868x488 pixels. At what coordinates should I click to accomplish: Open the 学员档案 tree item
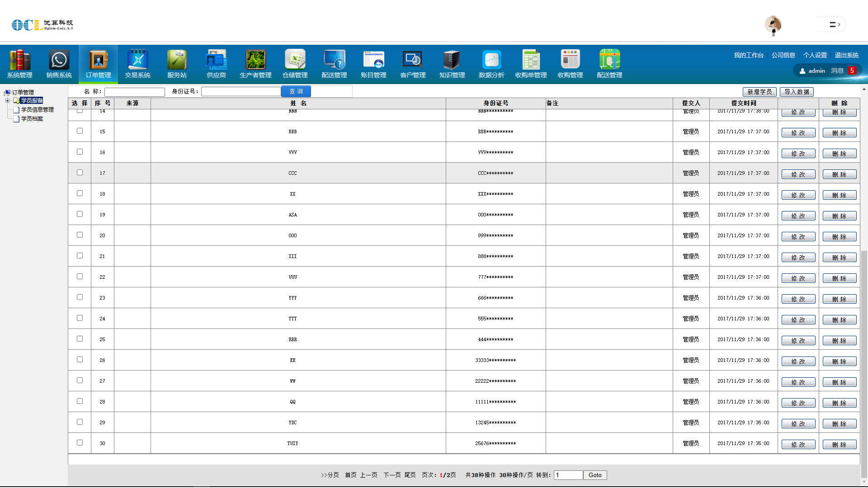[x=32, y=119]
